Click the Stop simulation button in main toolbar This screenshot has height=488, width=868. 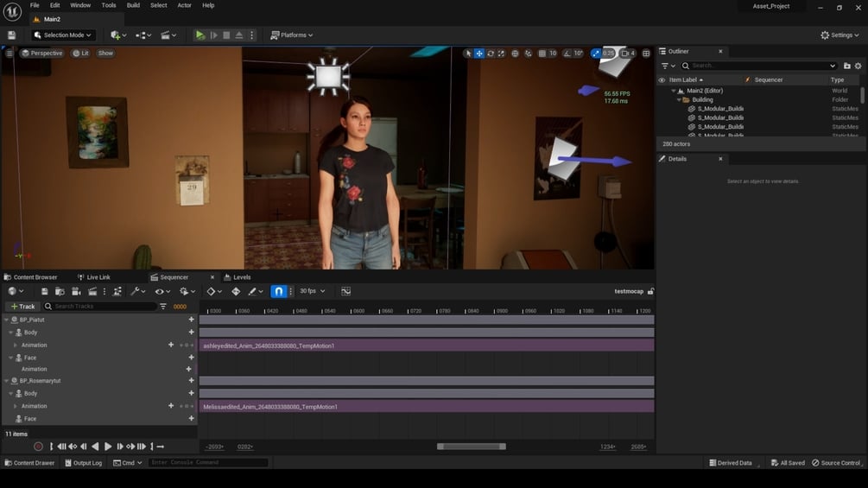click(226, 35)
